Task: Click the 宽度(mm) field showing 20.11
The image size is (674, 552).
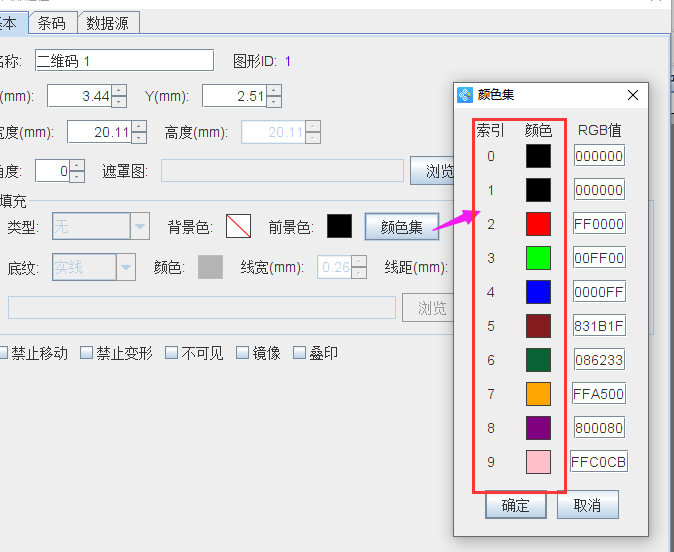Action: click(x=100, y=132)
